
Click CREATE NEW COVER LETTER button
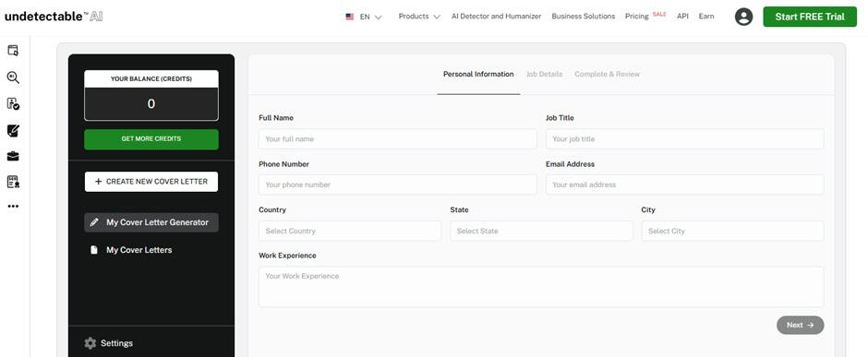(x=151, y=181)
